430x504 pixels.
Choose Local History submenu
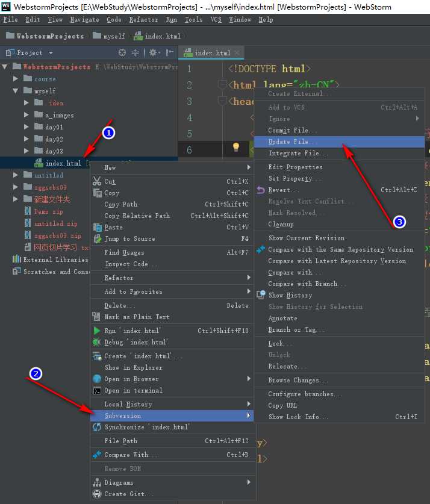pyautogui.click(x=172, y=404)
